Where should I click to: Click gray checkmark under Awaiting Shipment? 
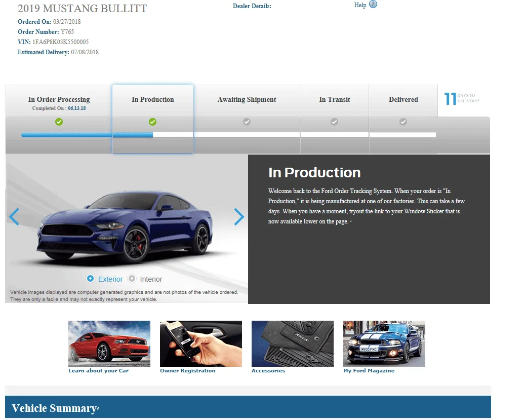point(247,122)
